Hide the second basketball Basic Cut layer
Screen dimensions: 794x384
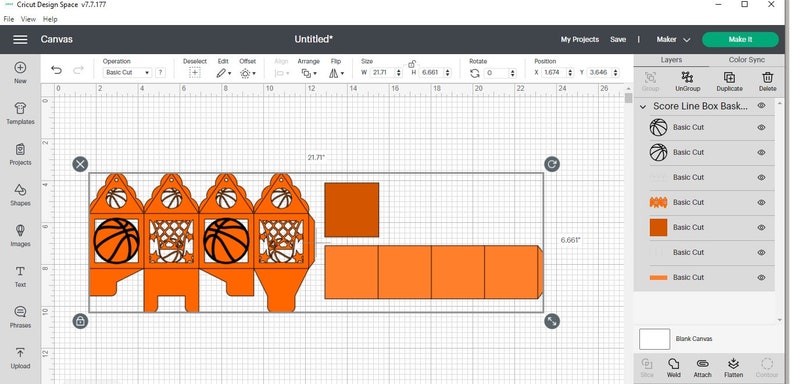point(761,152)
